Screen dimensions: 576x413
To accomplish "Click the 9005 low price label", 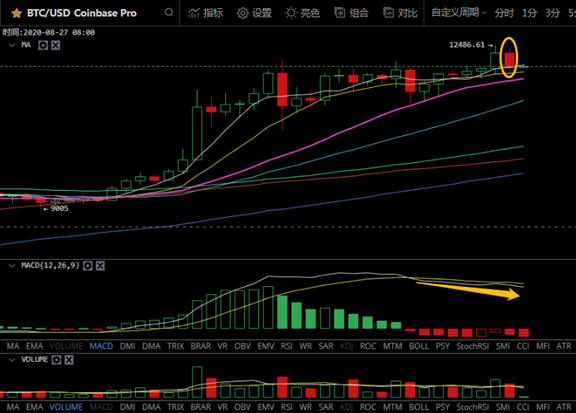I will tap(60, 209).
